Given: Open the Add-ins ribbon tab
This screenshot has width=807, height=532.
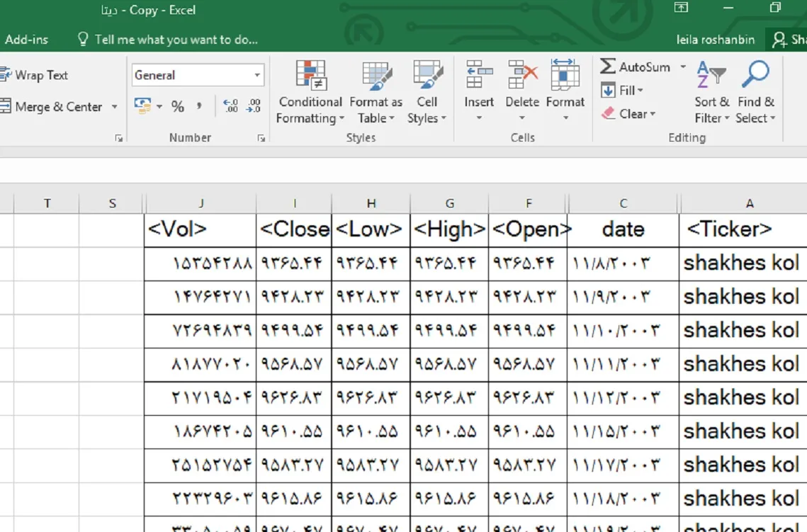Looking at the screenshot, I should (x=26, y=40).
